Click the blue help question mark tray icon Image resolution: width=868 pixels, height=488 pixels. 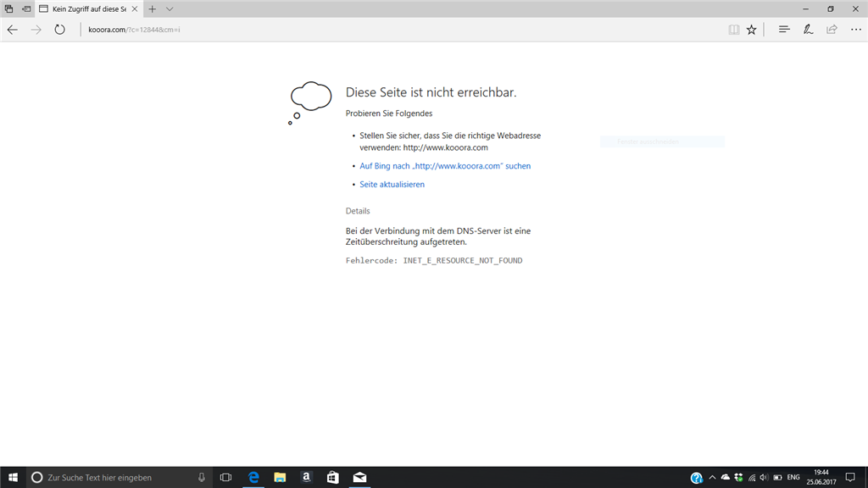tap(697, 478)
